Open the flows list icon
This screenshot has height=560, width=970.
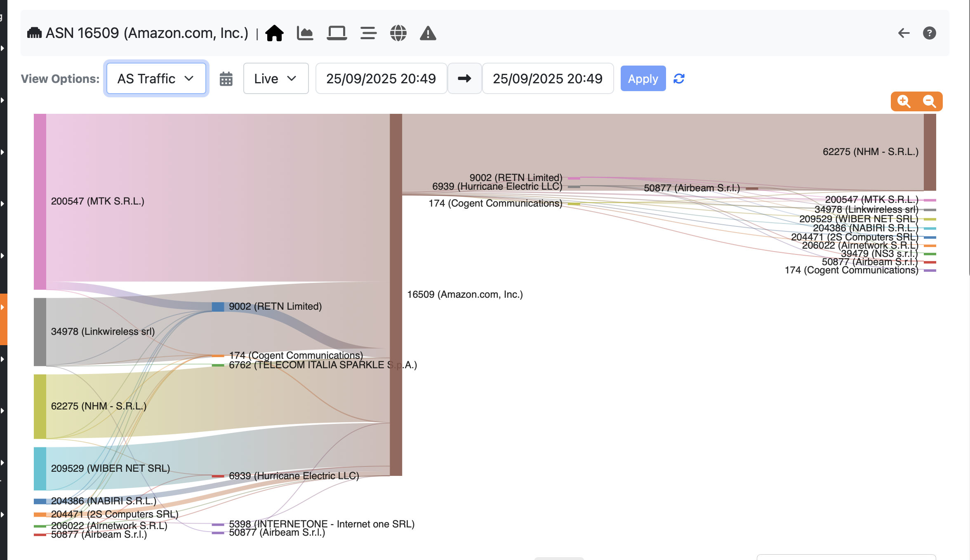tap(368, 33)
